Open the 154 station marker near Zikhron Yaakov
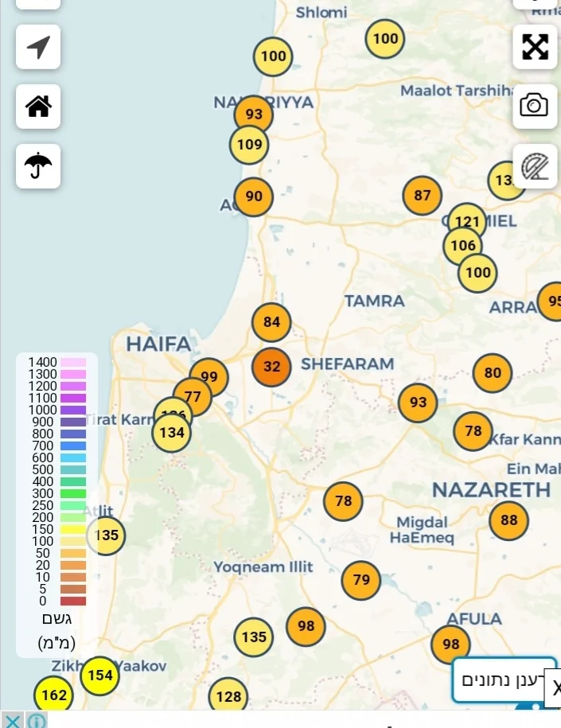Viewport: 561px width, 728px height. (100, 675)
